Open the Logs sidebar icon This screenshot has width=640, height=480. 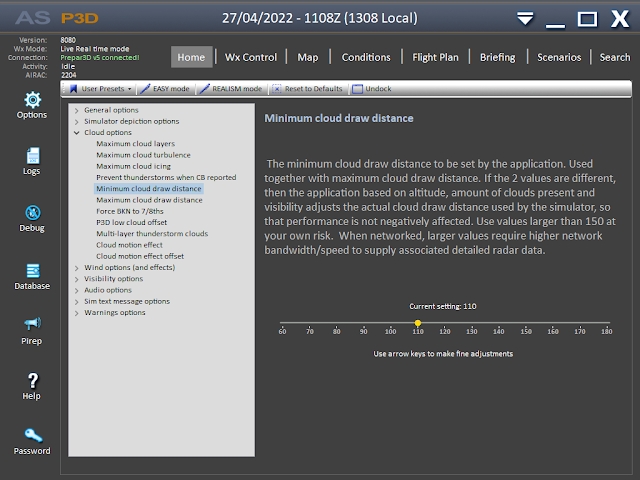coord(32,156)
